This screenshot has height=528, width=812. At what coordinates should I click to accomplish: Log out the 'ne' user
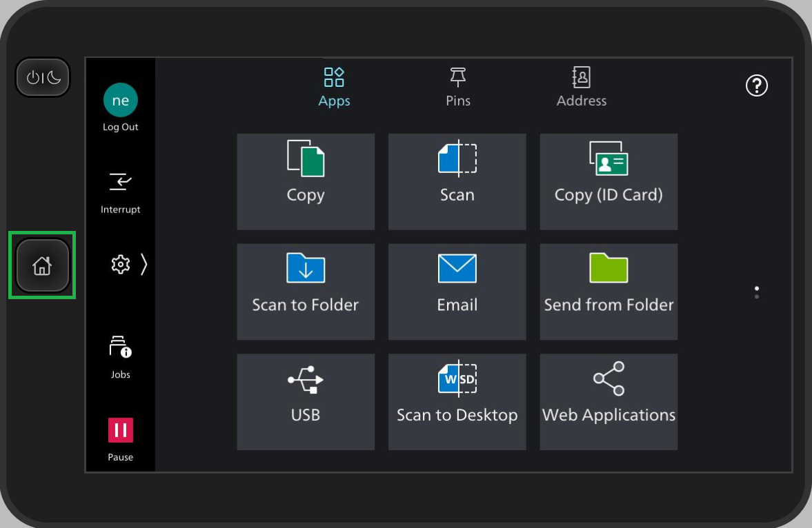click(x=120, y=108)
